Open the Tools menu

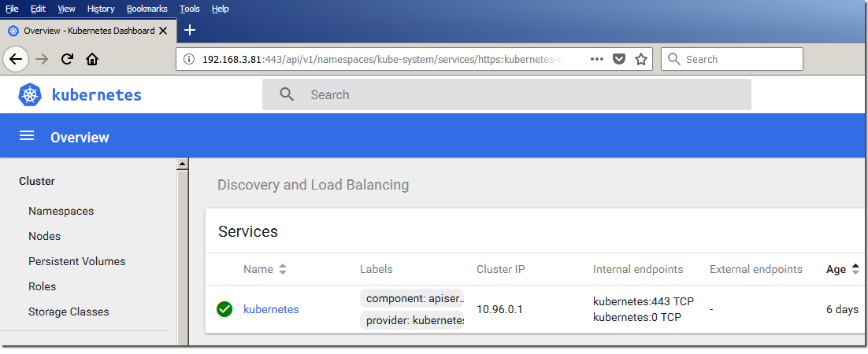click(190, 9)
